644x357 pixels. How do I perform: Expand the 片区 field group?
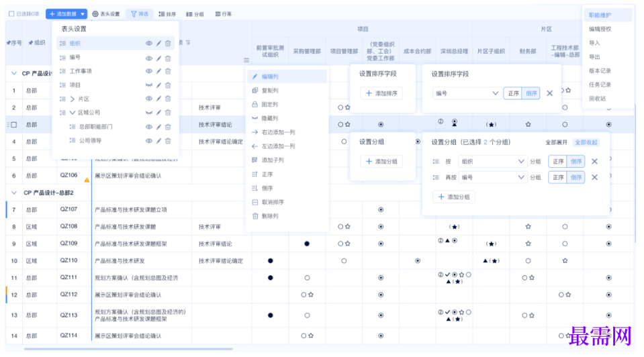click(x=73, y=99)
